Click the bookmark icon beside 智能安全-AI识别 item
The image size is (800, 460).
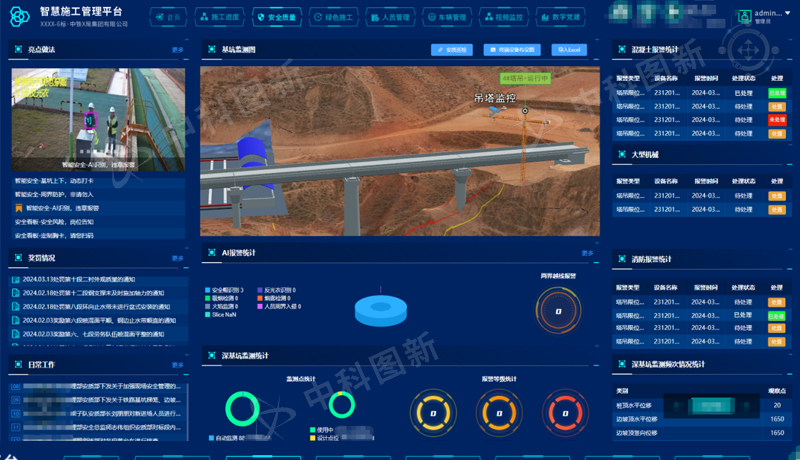click(18, 208)
